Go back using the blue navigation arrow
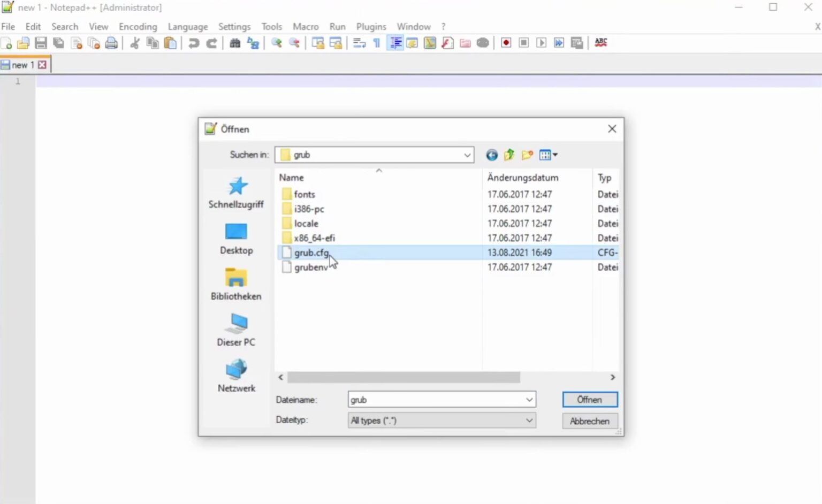This screenshot has height=504, width=822. [491, 155]
